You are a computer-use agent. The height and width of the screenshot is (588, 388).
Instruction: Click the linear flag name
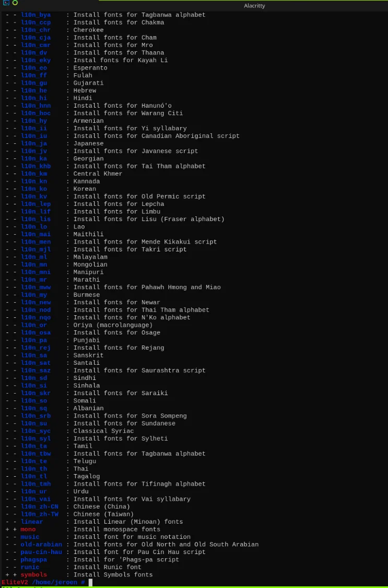point(32,522)
